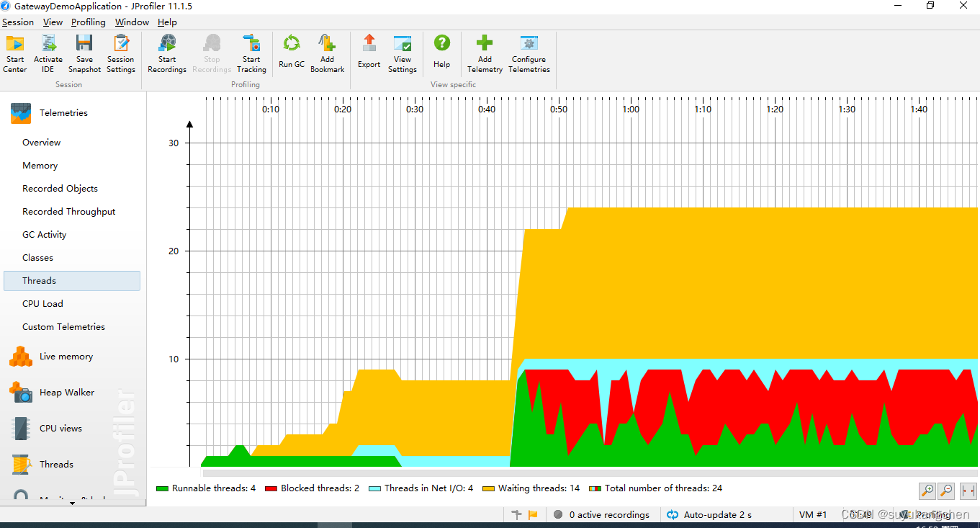Click Start Recordings in toolbar
The width and height of the screenshot is (980, 528).
[x=167, y=54]
